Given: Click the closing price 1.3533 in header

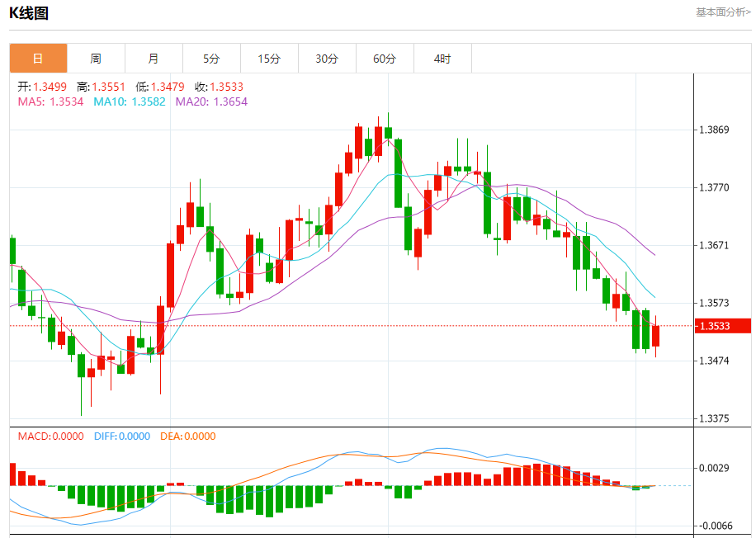Looking at the screenshot, I should tap(227, 87).
